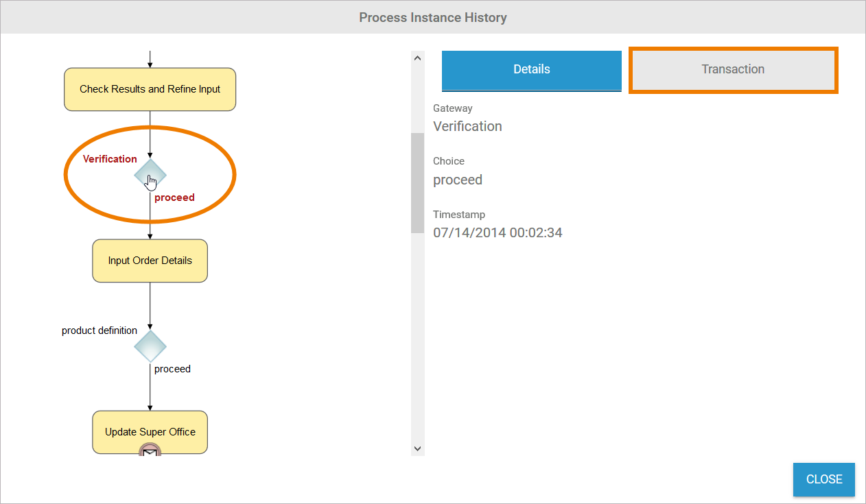The height and width of the screenshot is (504, 866).
Task: Click the diagram scrollbar thumb
Action: (417, 182)
